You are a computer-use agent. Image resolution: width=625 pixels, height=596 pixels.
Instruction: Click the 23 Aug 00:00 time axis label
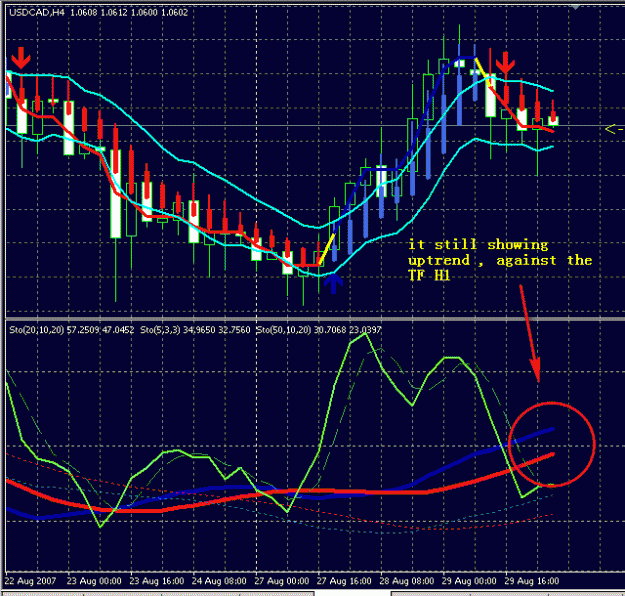(x=94, y=581)
